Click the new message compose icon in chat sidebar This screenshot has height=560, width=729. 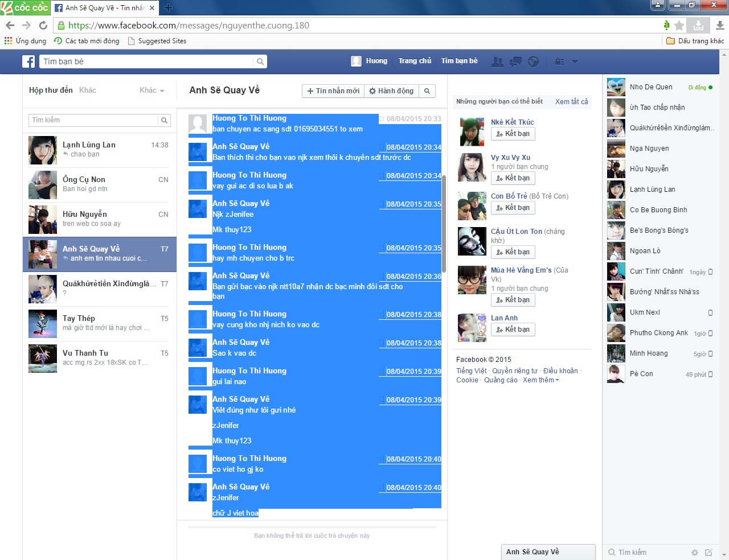tap(708, 552)
